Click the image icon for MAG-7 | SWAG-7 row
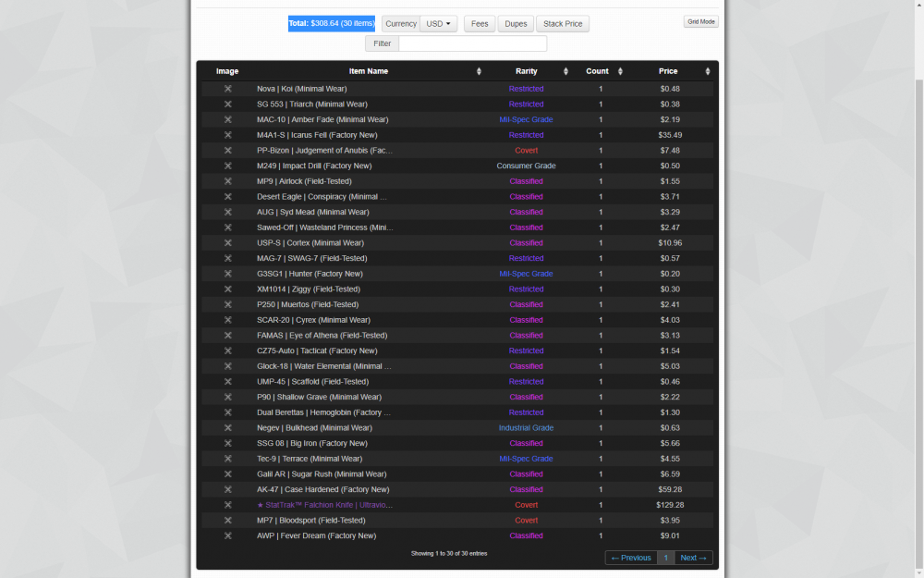 click(227, 258)
